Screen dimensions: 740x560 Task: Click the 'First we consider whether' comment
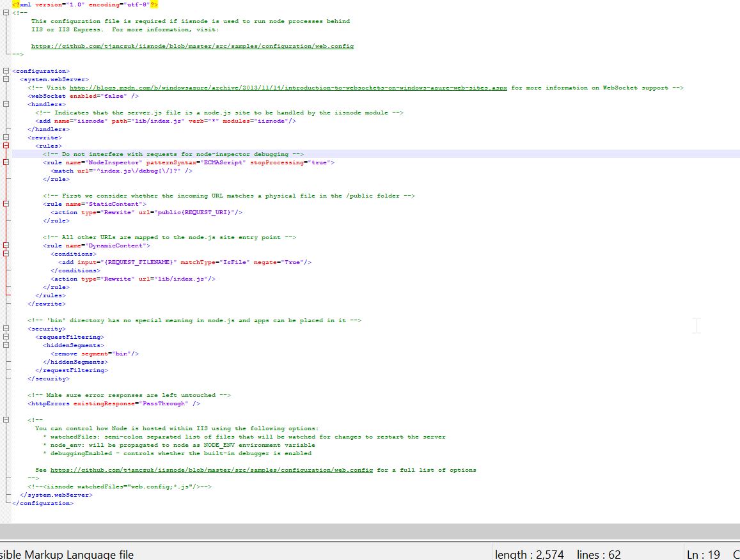pos(229,196)
